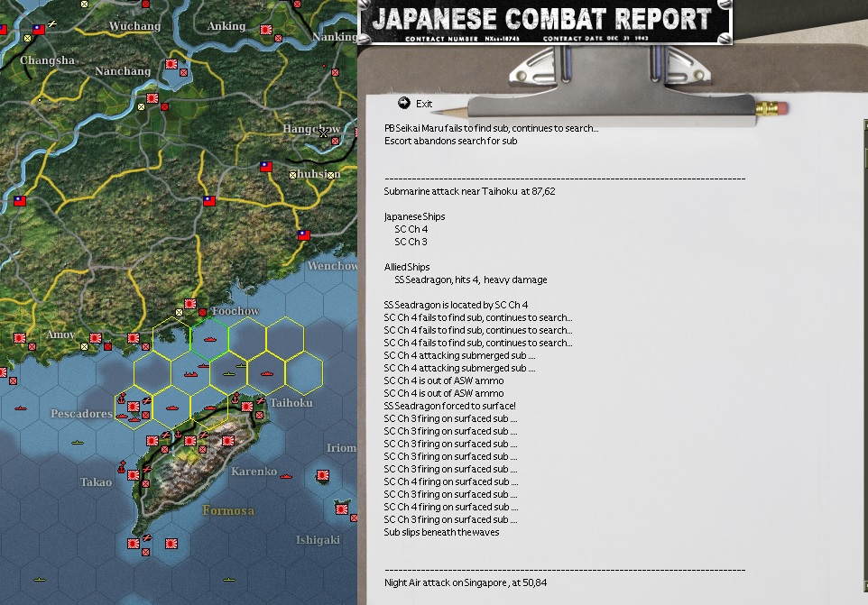Click the 'Japanese Ships' heading in report
868x605 pixels.
click(414, 216)
